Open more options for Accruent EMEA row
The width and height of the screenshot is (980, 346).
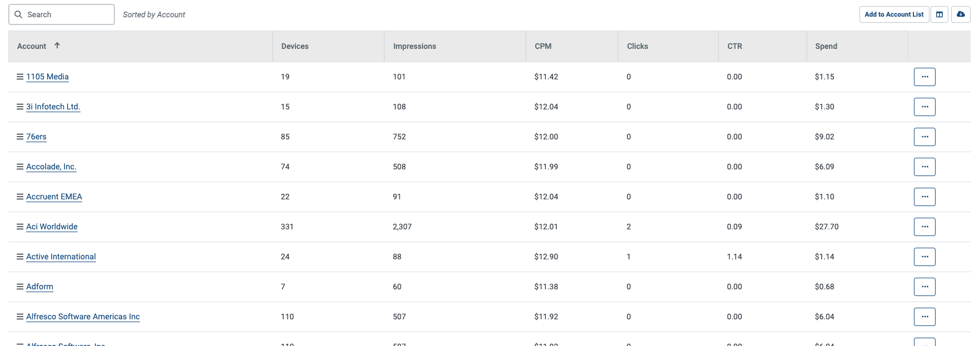point(924,197)
